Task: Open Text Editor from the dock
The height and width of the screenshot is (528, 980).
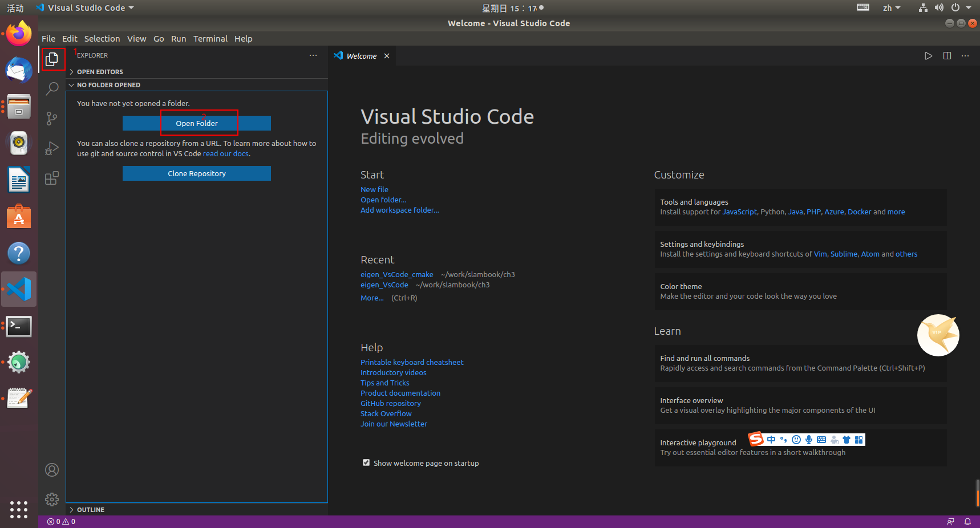Action: tap(19, 399)
